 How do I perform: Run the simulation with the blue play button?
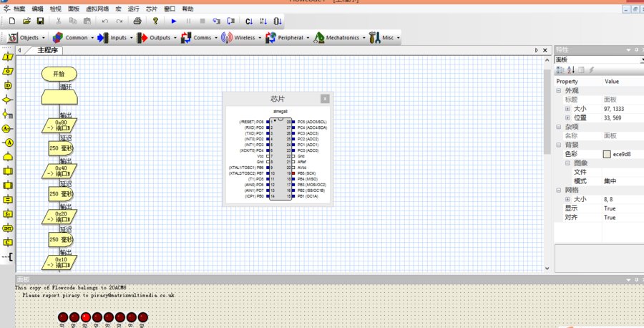[x=174, y=21]
